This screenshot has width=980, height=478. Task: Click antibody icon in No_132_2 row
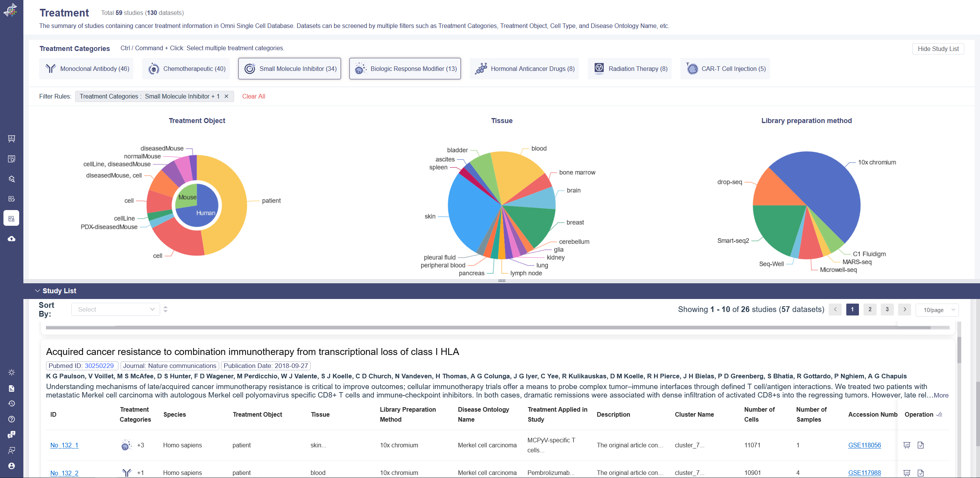pos(127,473)
